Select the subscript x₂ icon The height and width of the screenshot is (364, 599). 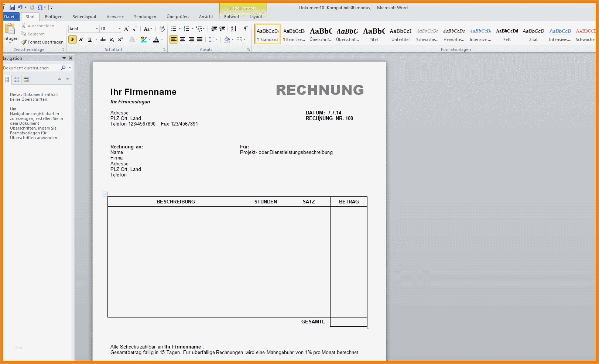coord(112,40)
